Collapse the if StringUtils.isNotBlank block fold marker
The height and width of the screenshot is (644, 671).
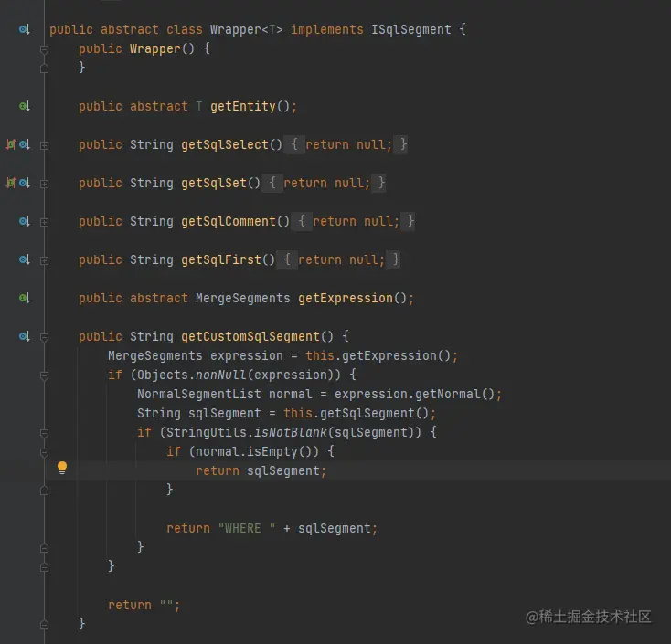coord(44,433)
